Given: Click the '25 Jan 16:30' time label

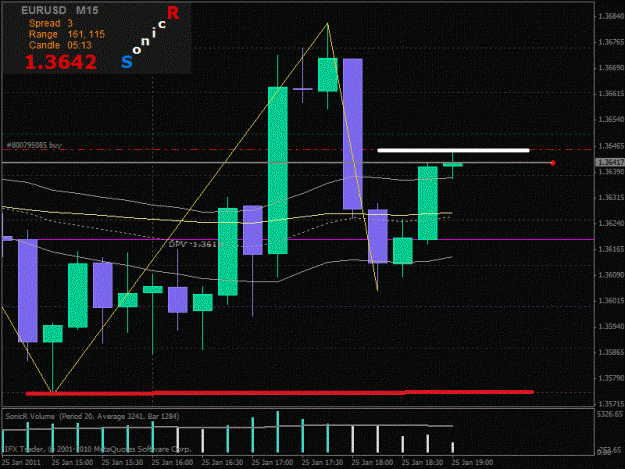Looking at the screenshot, I should [222, 462].
